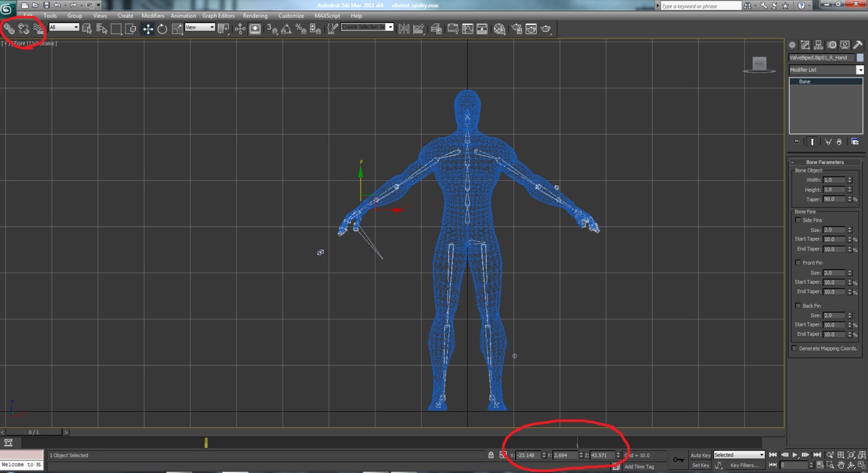Open the reference coordinate system View dropdown
This screenshot has height=473, width=868.
(200, 27)
